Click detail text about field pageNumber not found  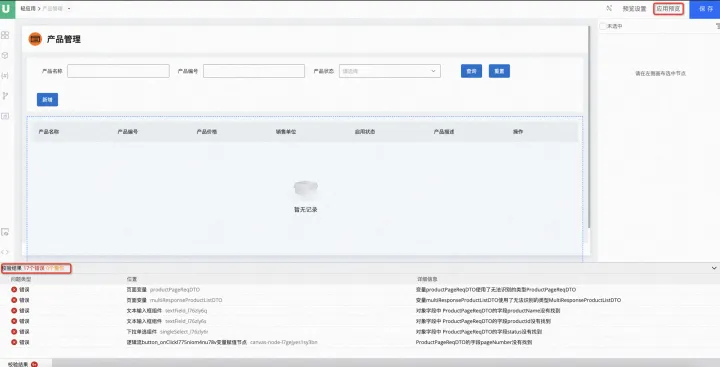click(x=474, y=342)
